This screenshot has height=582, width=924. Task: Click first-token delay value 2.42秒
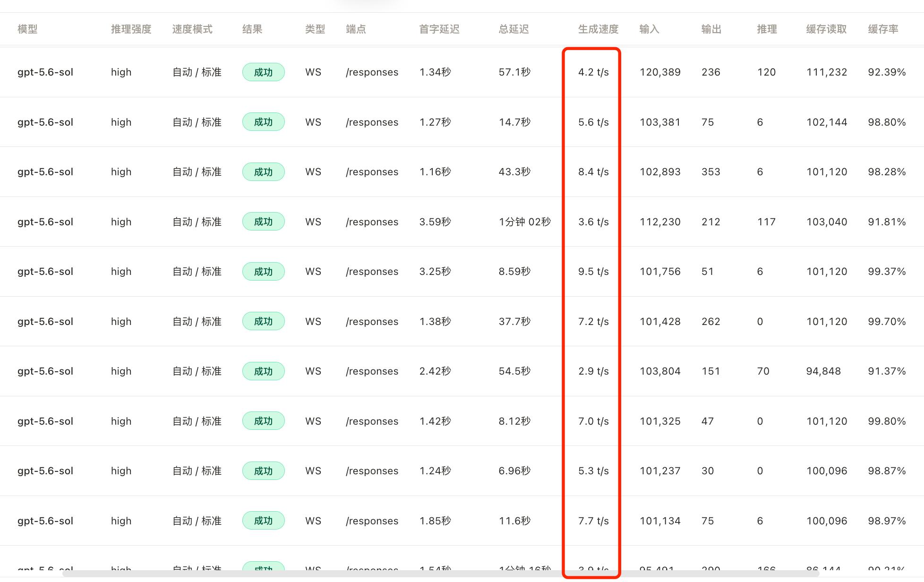point(436,371)
